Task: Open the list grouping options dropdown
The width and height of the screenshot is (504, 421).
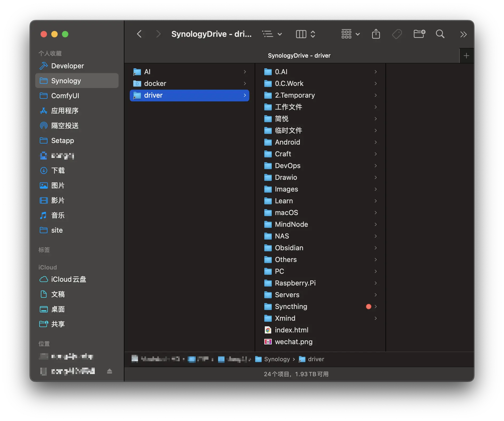Action: tap(272, 34)
